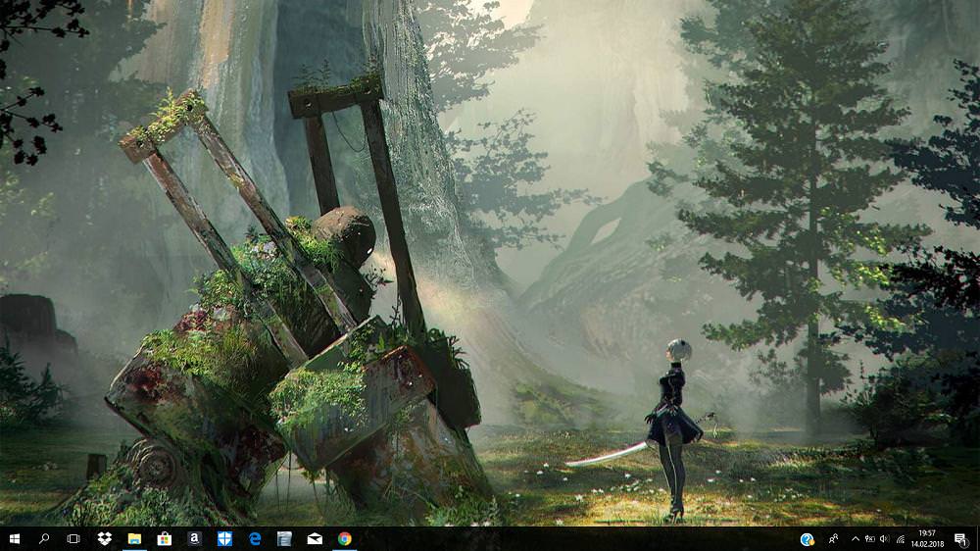The image size is (980, 551).
Task: Open the pinned document app beside Edge
Action: click(284, 538)
